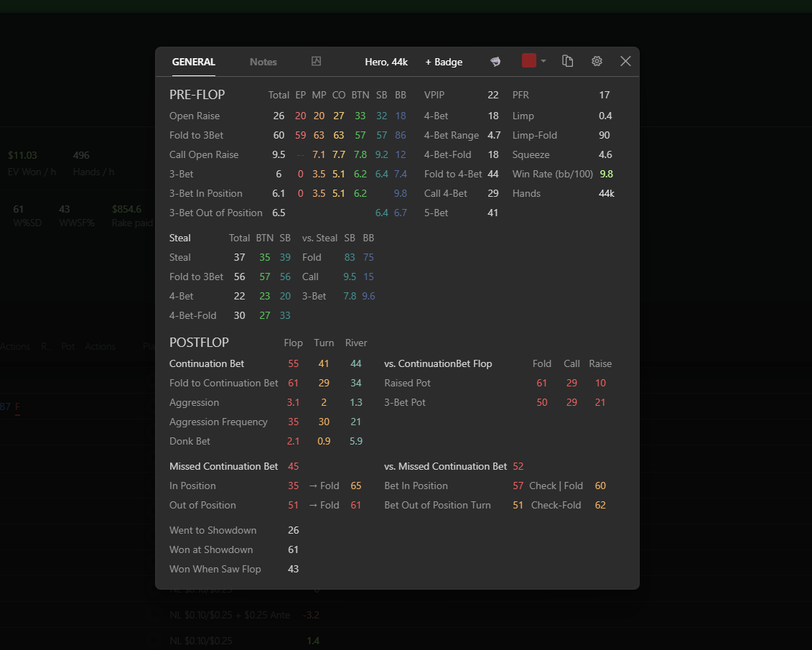The width and height of the screenshot is (812, 650).
Task: Click vs. Missed Continuation Bet value 52
Action: pos(518,467)
